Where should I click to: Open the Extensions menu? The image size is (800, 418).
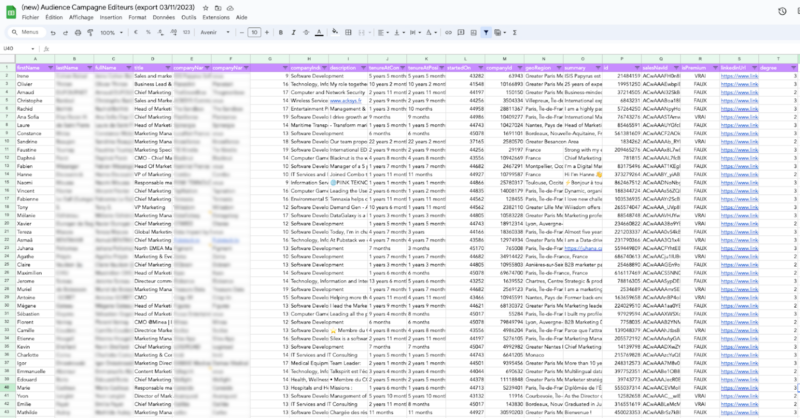coord(216,17)
